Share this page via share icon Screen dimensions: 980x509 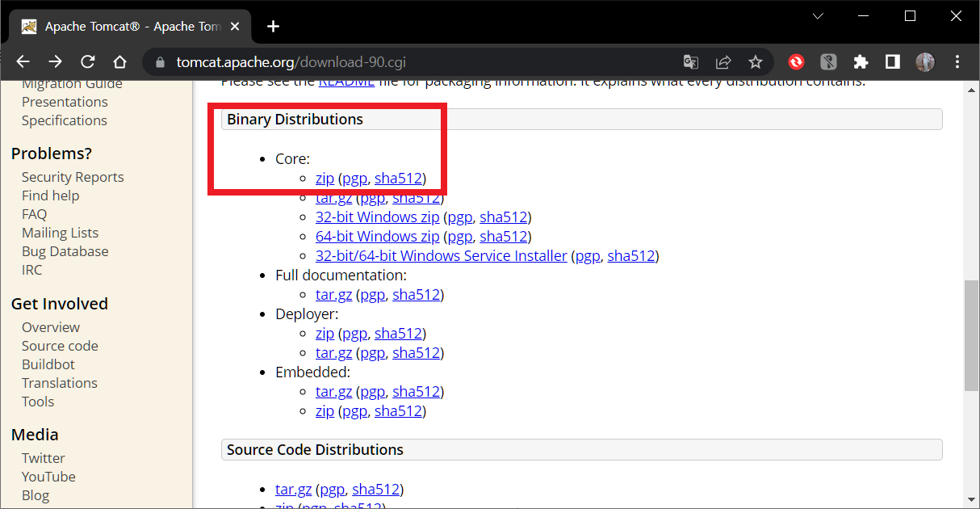723,61
